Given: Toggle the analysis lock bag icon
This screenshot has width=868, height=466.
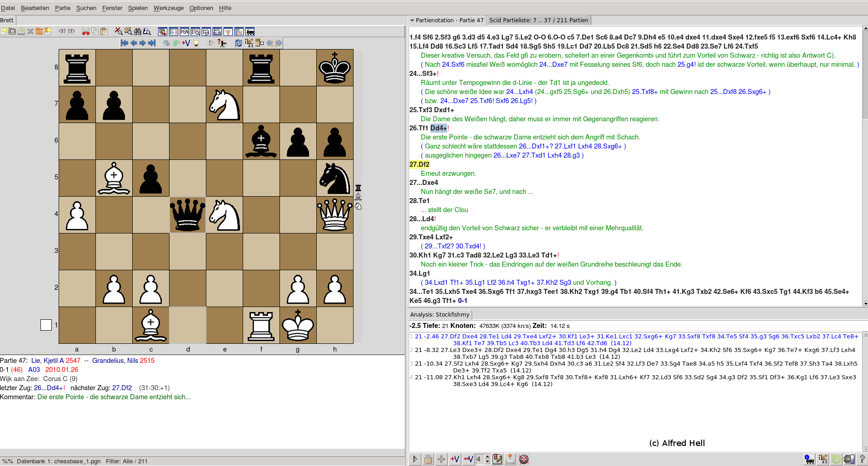Looking at the screenshot, I should click(x=428, y=459).
